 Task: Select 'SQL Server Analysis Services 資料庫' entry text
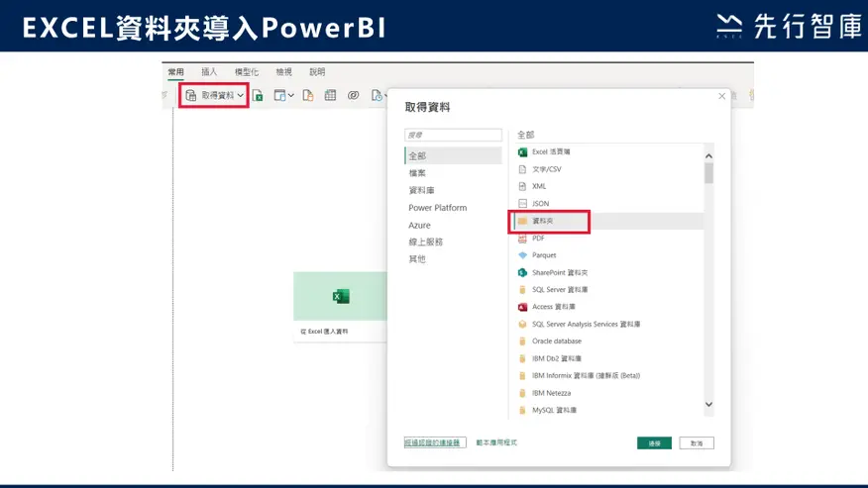point(586,325)
